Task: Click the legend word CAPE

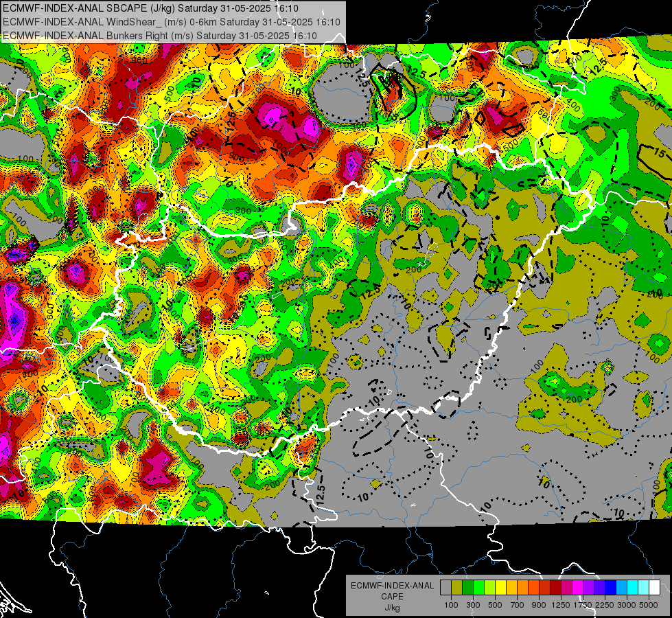Action: click(x=392, y=597)
